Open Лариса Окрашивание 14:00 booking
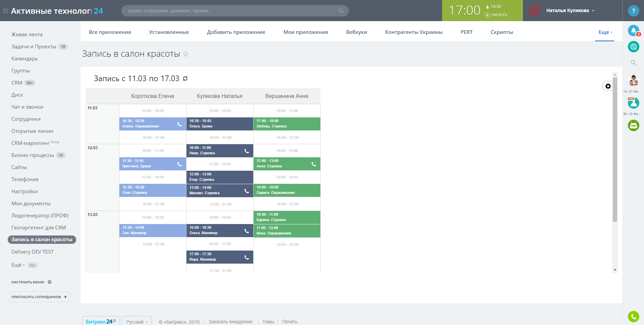 (x=287, y=190)
